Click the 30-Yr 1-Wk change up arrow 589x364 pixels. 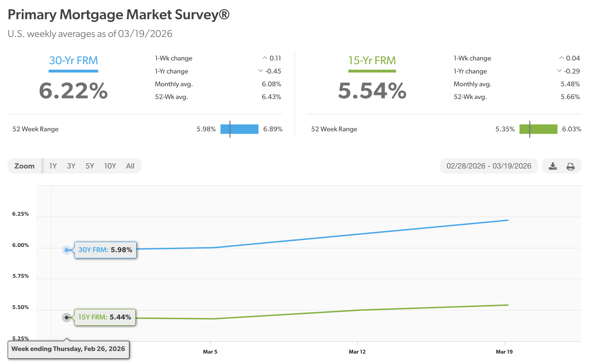click(x=265, y=58)
